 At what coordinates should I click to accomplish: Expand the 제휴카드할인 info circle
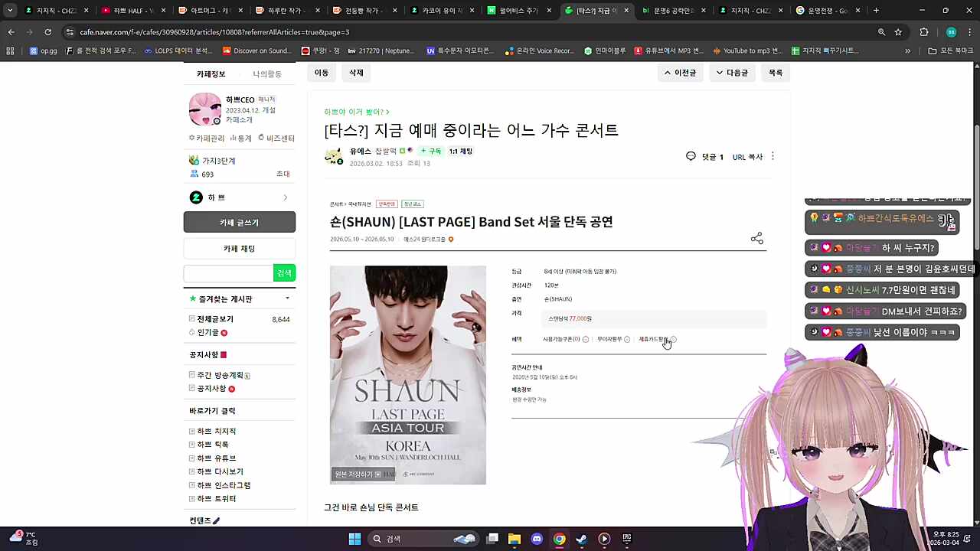pyautogui.click(x=673, y=339)
